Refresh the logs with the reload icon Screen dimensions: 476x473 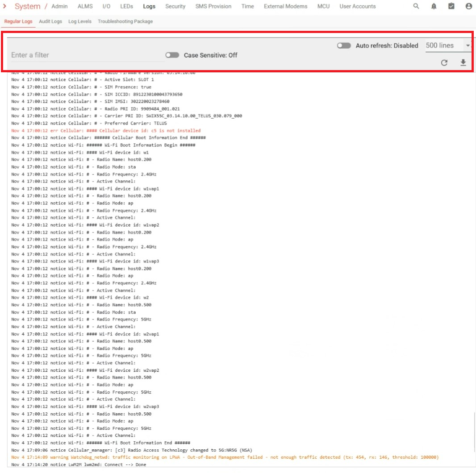tap(444, 63)
